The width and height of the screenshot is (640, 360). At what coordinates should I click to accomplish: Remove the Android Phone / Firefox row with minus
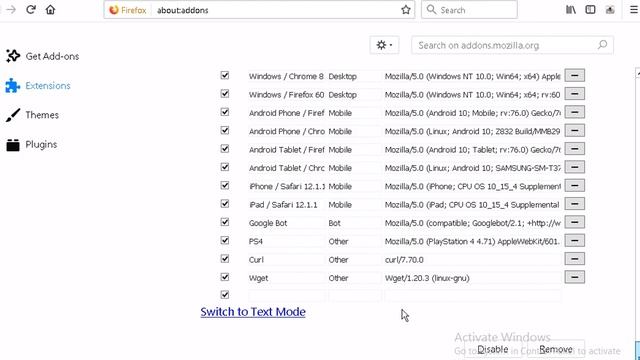[x=574, y=112]
